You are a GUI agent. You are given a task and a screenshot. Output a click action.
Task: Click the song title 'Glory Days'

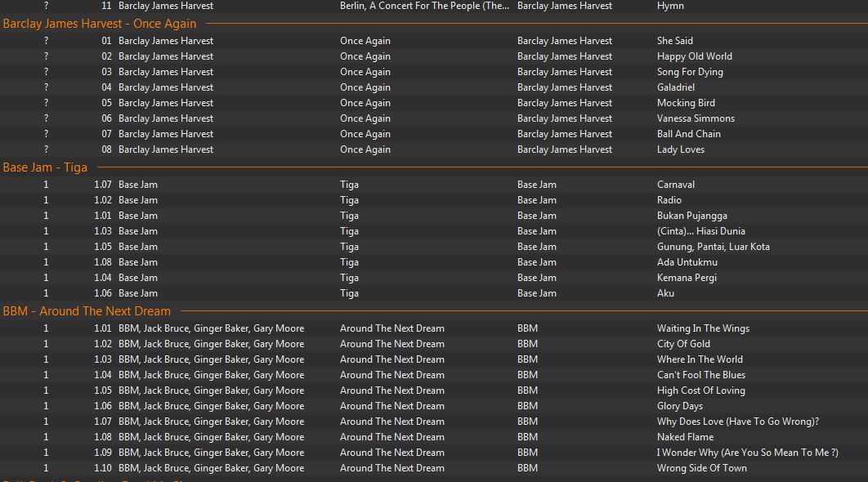680,406
